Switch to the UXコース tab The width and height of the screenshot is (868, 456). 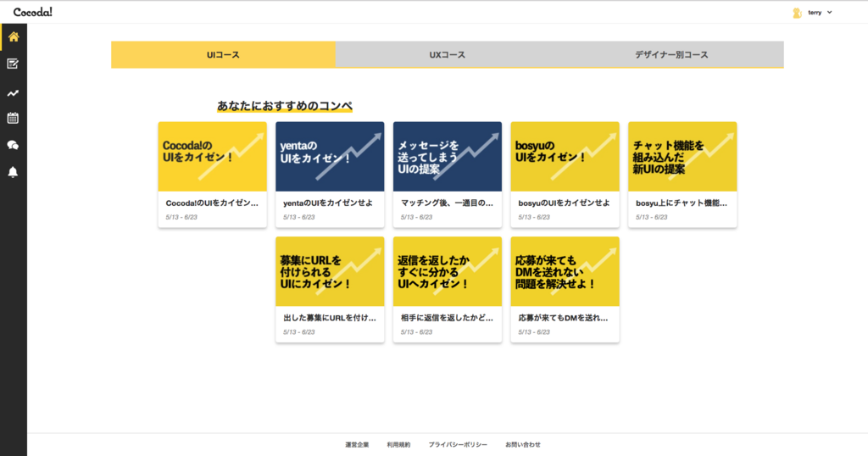(x=448, y=54)
